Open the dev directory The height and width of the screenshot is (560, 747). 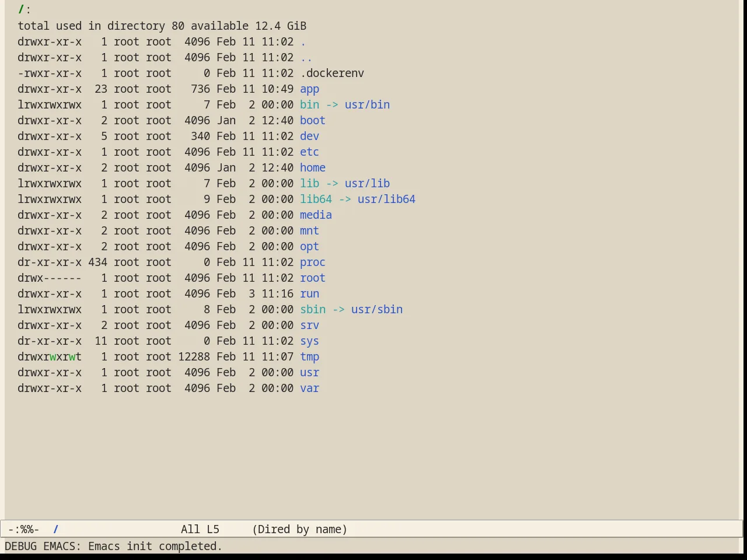point(309,136)
